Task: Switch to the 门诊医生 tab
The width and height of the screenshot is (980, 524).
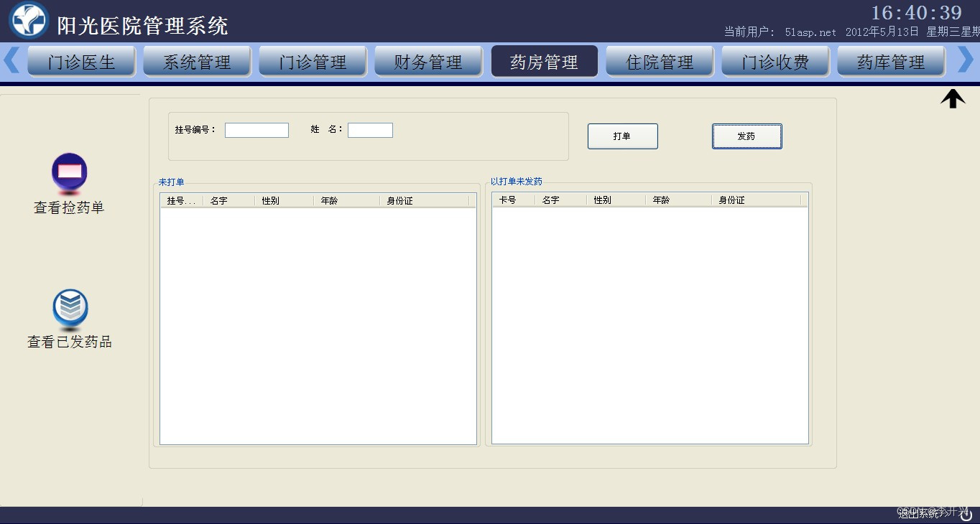Action: point(81,62)
